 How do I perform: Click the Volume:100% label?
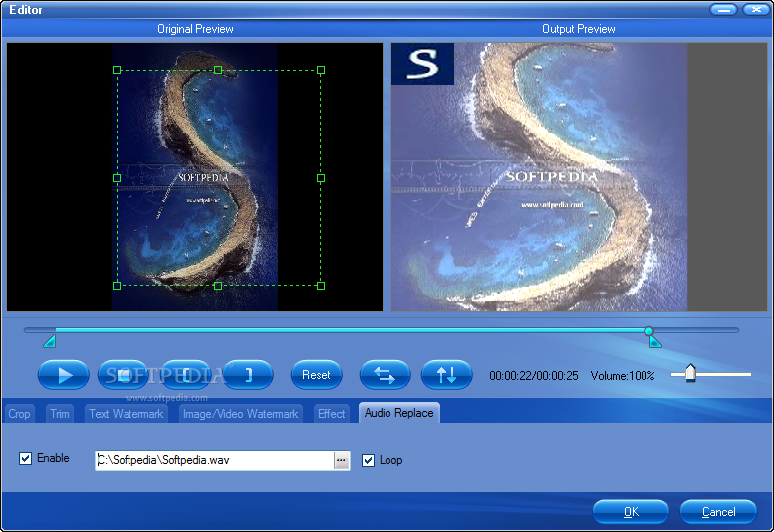[623, 376]
